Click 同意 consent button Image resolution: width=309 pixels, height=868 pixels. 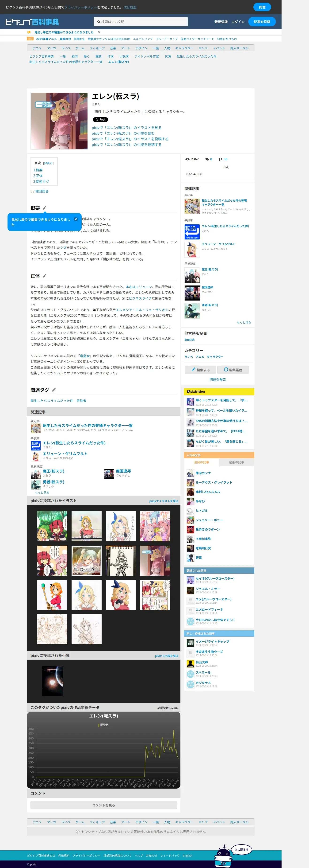[262, 7]
